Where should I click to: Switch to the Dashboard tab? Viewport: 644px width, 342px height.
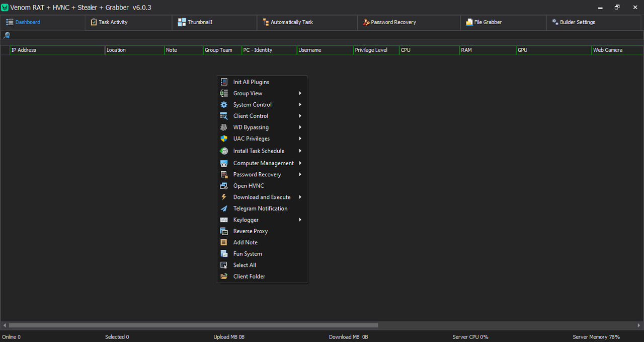pyautogui.click(x=43, y=22)
